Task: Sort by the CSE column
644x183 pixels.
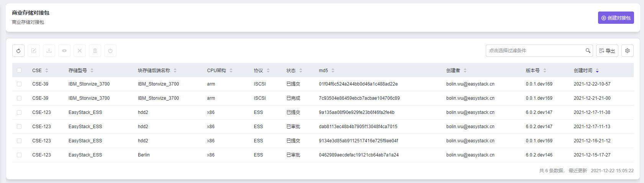Action: click(47, 71)
